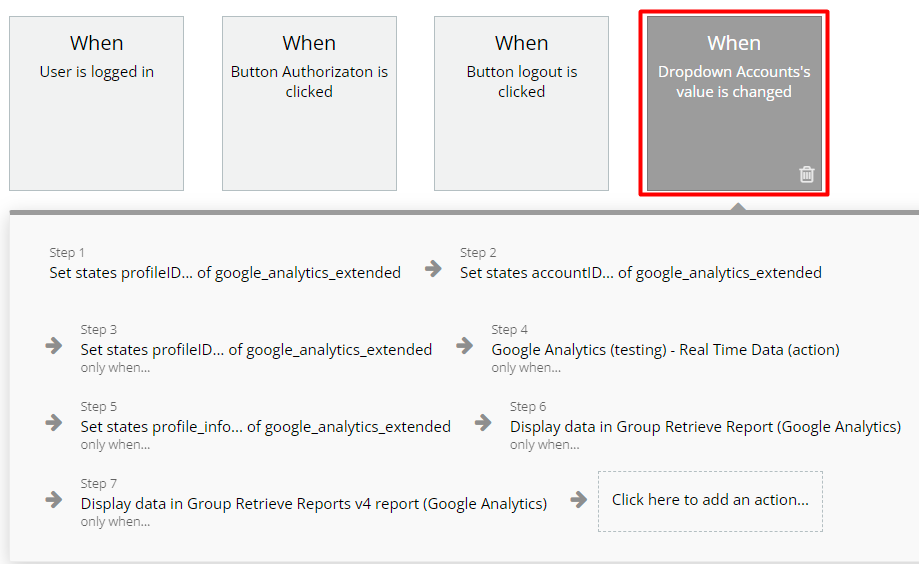
Task: Click 'only when...' condition under Step 5
Action: pyautogui.click(x=115, y=444)
